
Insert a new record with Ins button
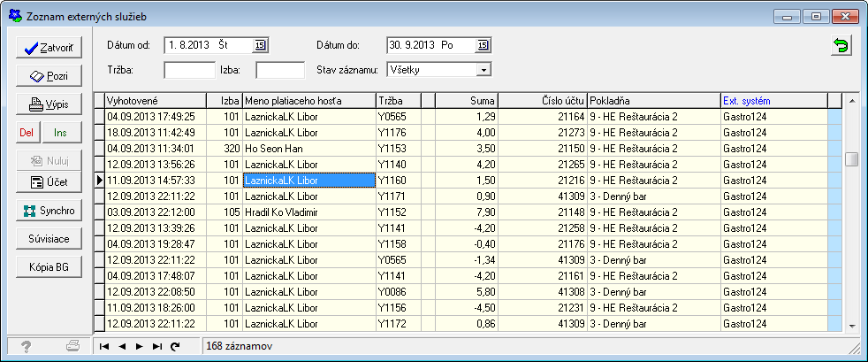[61, 132]
